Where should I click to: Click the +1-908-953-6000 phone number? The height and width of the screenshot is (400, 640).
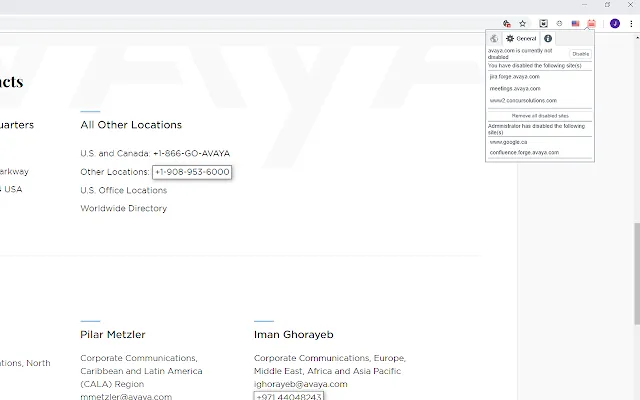[192, 172]
